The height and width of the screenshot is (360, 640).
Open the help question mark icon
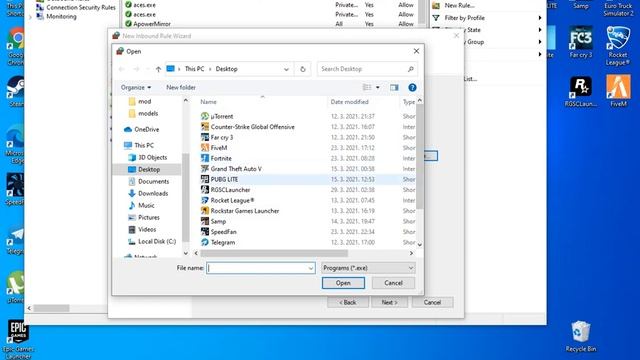412,87
